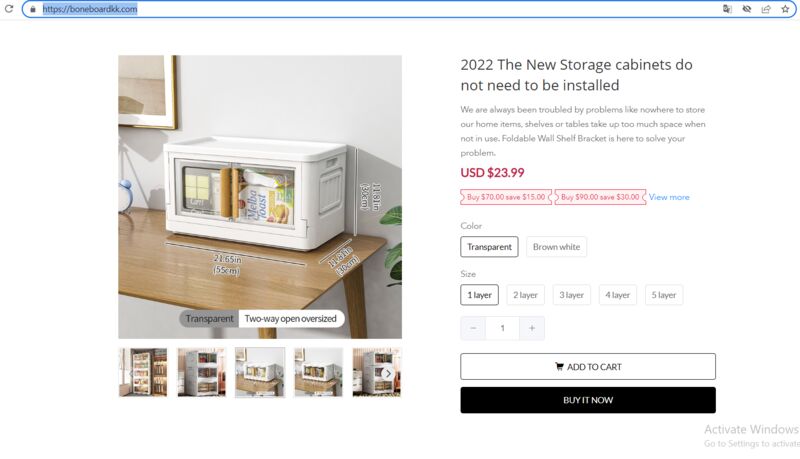This screenshot has height=459, width=800.
Task: Click the padlock site security icon
Action: click(33, 9)
